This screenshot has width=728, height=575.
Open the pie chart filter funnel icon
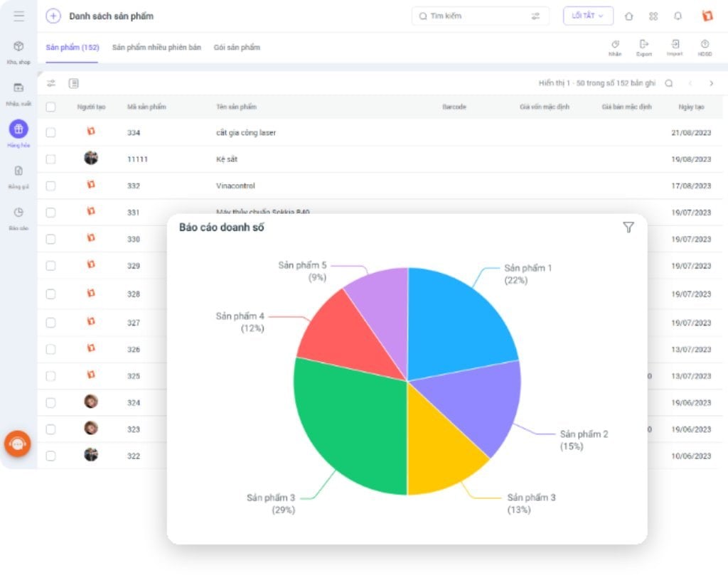628,227
